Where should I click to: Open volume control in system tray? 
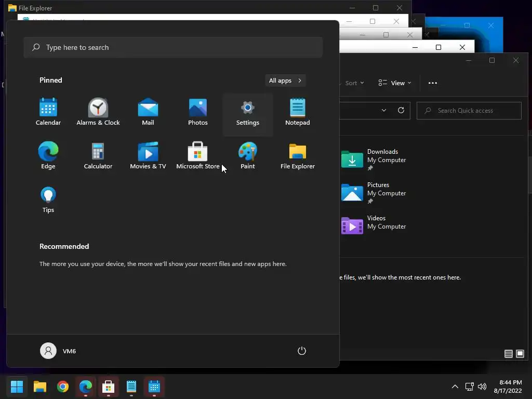[x=482, y=387]
